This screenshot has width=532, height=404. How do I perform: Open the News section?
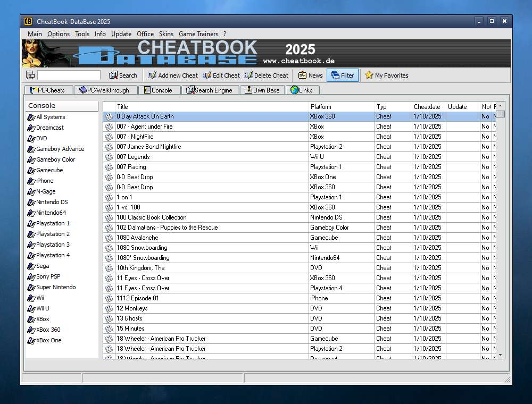point(311,75)
